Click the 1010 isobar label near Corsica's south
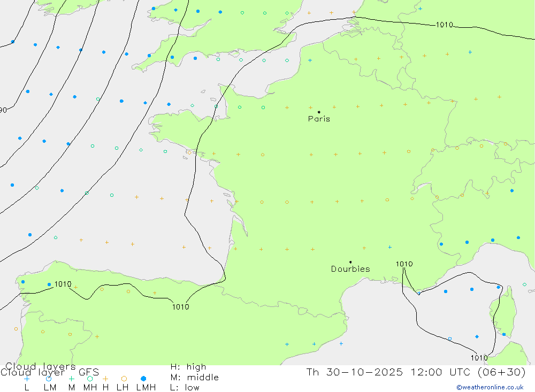Viewport: 535px width, 392px height. coord(479,358)
